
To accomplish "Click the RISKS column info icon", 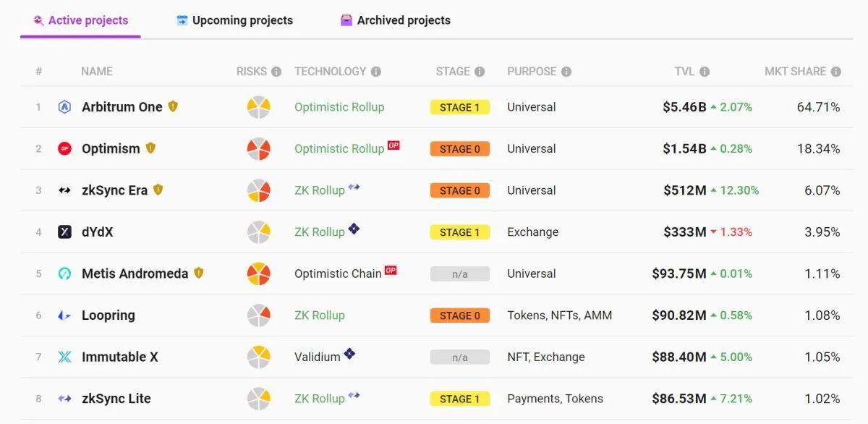I will 276,72.
